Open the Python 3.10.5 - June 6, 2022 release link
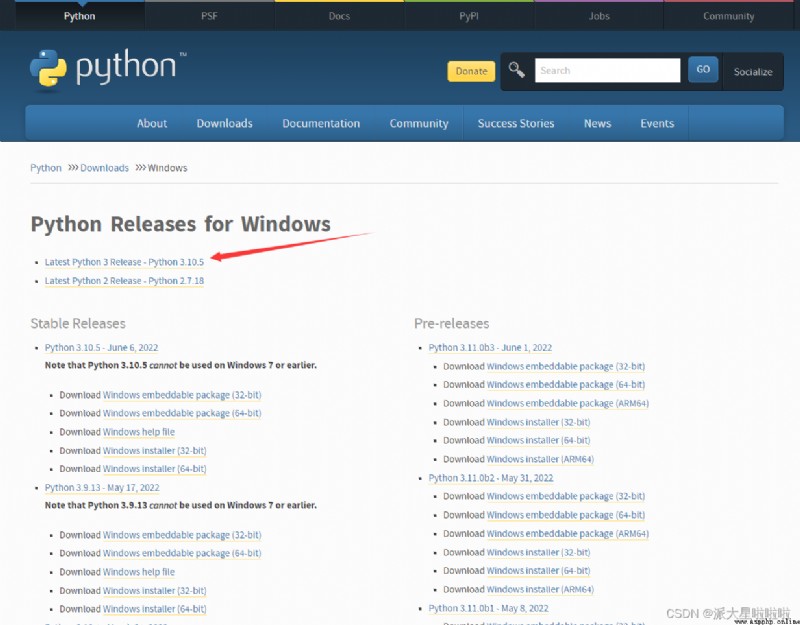 pyautogui.click(x=102, y=347)
